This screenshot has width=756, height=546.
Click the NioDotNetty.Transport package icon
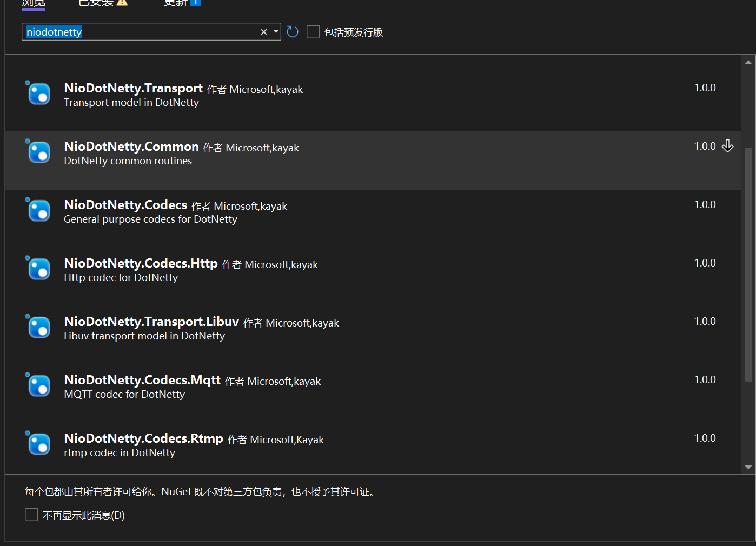tap(39, 94)
